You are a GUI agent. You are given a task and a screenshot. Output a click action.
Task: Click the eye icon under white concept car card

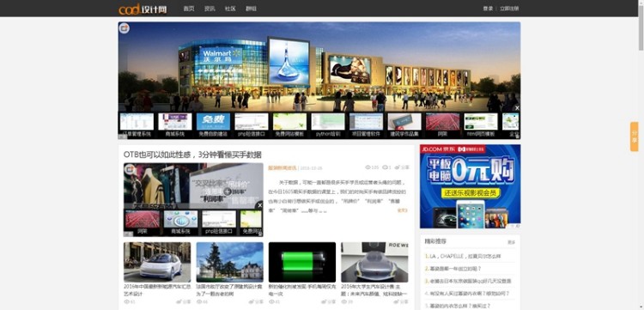126,301
